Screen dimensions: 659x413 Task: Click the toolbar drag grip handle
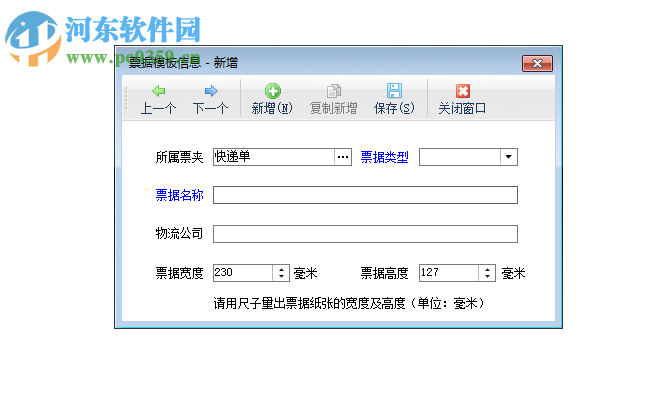click(126, 98)
